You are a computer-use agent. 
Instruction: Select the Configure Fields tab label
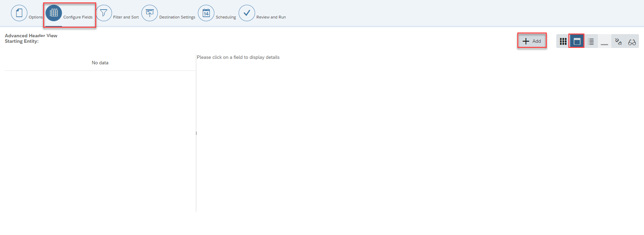pyautogui.click(x=78, y=17)
